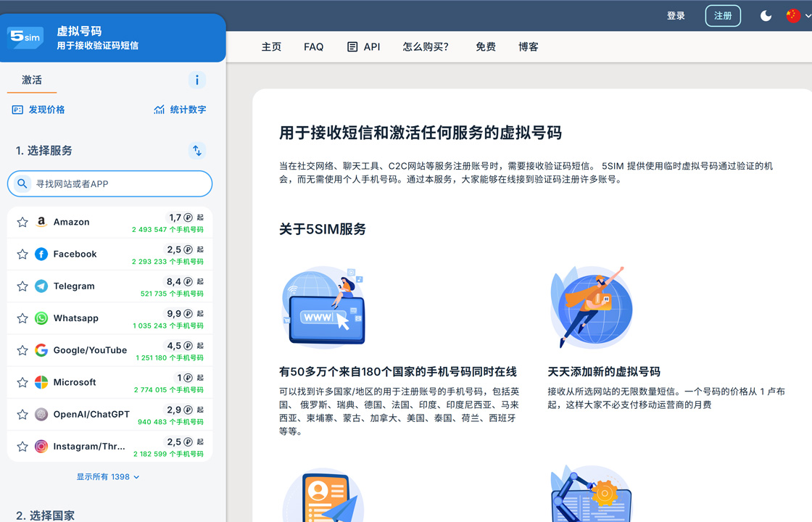This screenshot has height=522, width=812.
Task: Expand 显示所有 1398 services list
Action: tap(108, 477)
